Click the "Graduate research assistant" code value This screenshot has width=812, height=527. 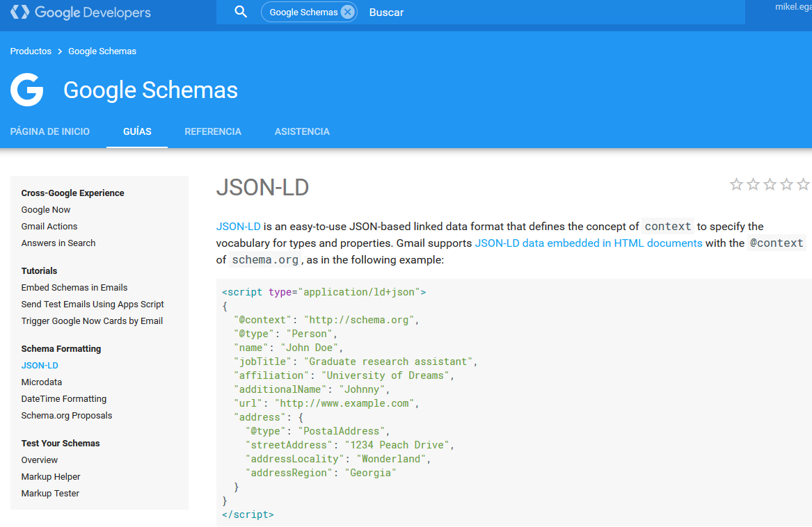pyautogui.click(x=388, y=362)
